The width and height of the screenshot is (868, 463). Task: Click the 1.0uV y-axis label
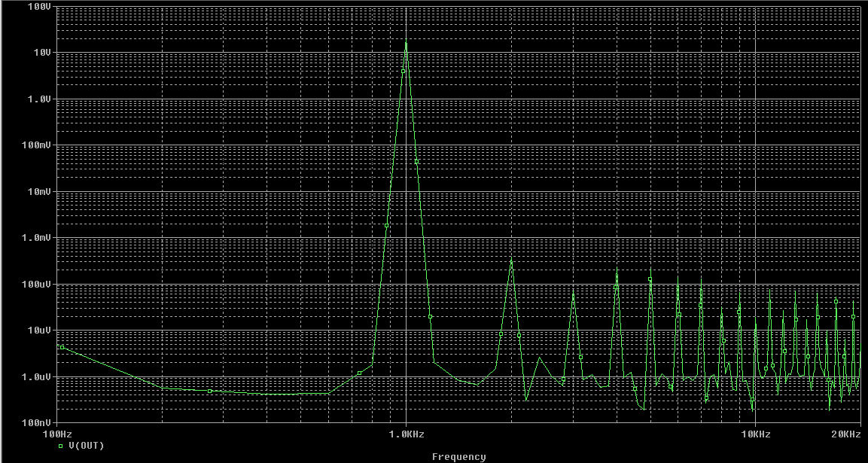pyautogui.click(x=37, y=376)
